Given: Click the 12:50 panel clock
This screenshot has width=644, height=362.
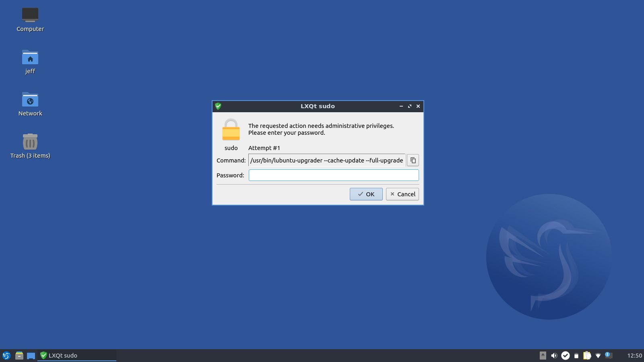Looking at the screenshot, I should (634, 356).
